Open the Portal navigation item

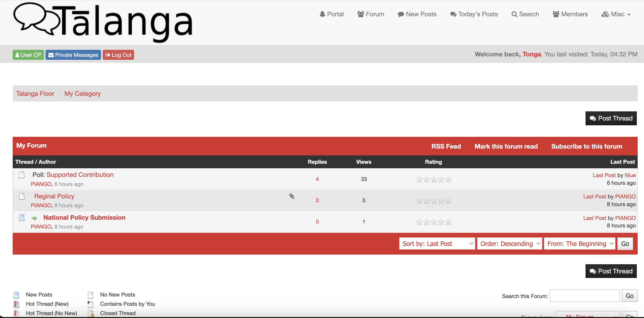[332, 14]
